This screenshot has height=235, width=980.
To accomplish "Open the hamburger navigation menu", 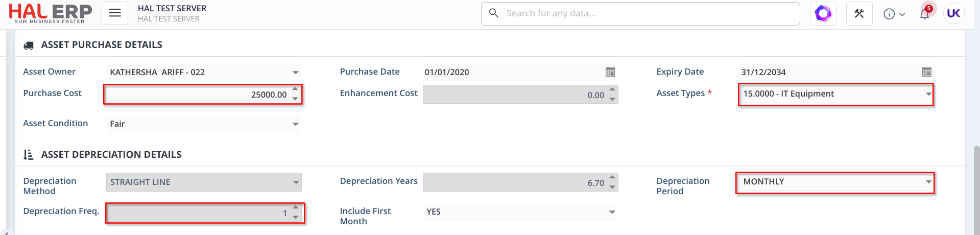I will pos(115,13).
